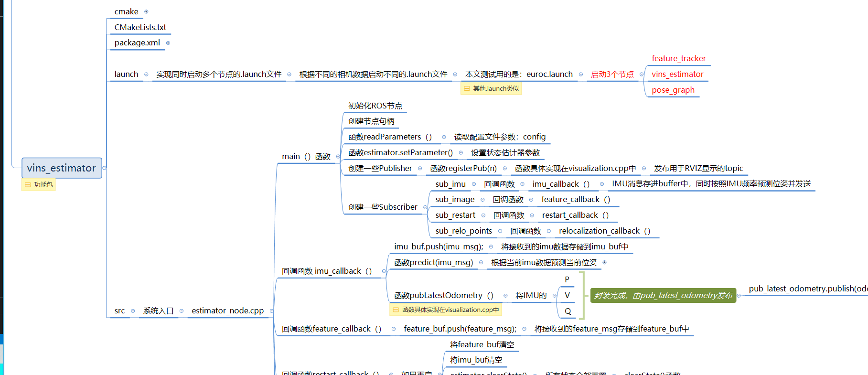Image resolution: width=868 pixels, height=375 pixels.
Task: Select the cmake node
Action: (x=126, y=11)
